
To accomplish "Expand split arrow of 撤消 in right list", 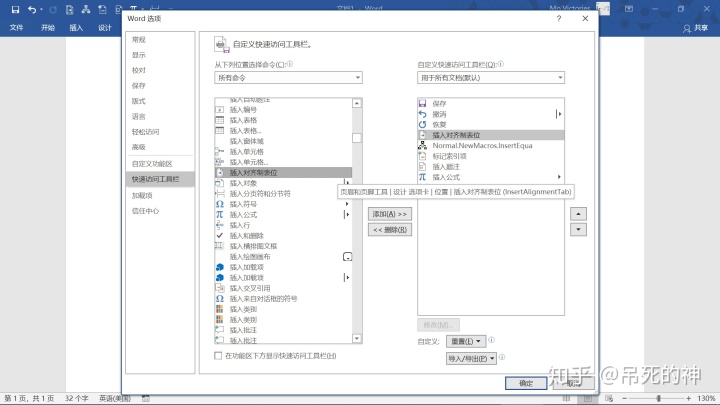I will pos(558,114).
